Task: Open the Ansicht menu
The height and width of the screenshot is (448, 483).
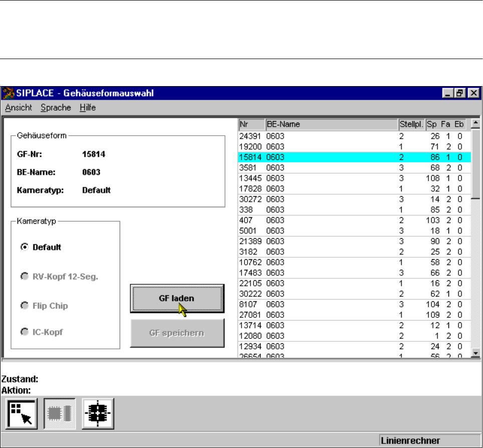Action: tap(19, 108)
